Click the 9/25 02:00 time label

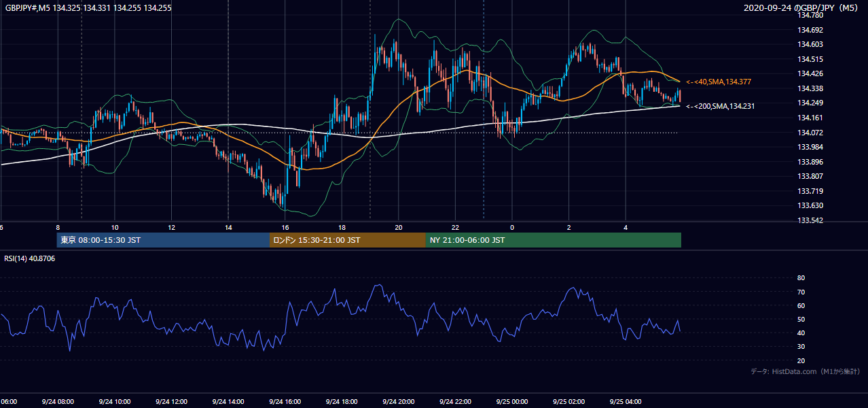click(569, 402)
